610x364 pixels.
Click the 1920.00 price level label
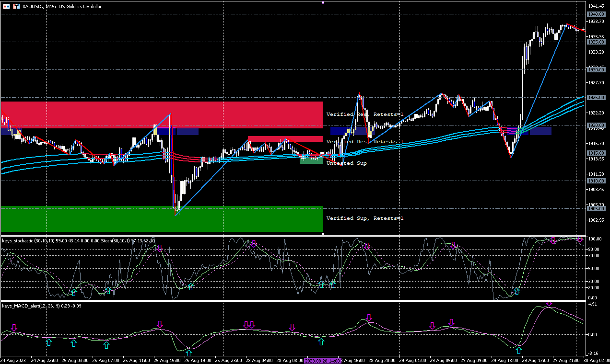(x=597, y=125)
